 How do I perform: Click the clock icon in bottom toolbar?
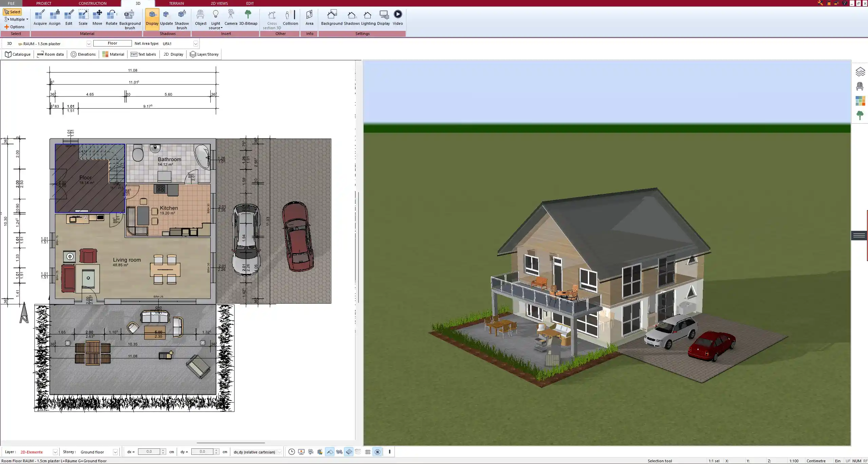[291, 452]
